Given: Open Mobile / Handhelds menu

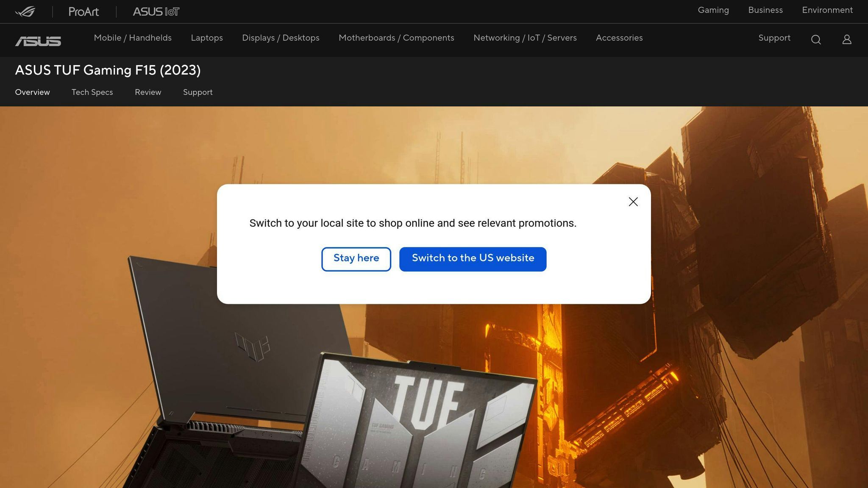Looking at the screenshot, I should [133, 38].
